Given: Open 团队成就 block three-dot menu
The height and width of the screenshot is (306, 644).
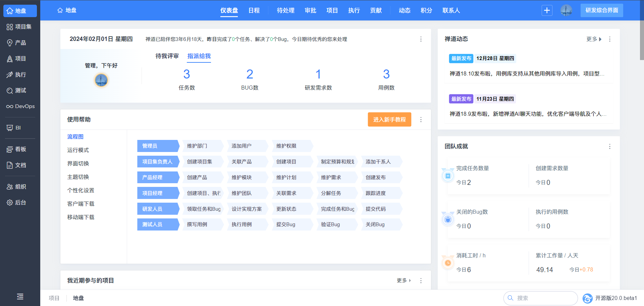Looking at the screenshot, I should tap(609, 147).
